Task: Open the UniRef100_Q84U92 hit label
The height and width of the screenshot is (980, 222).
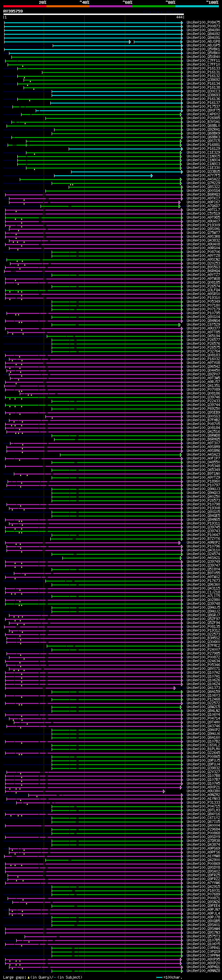Action: (x=203, y=34)
